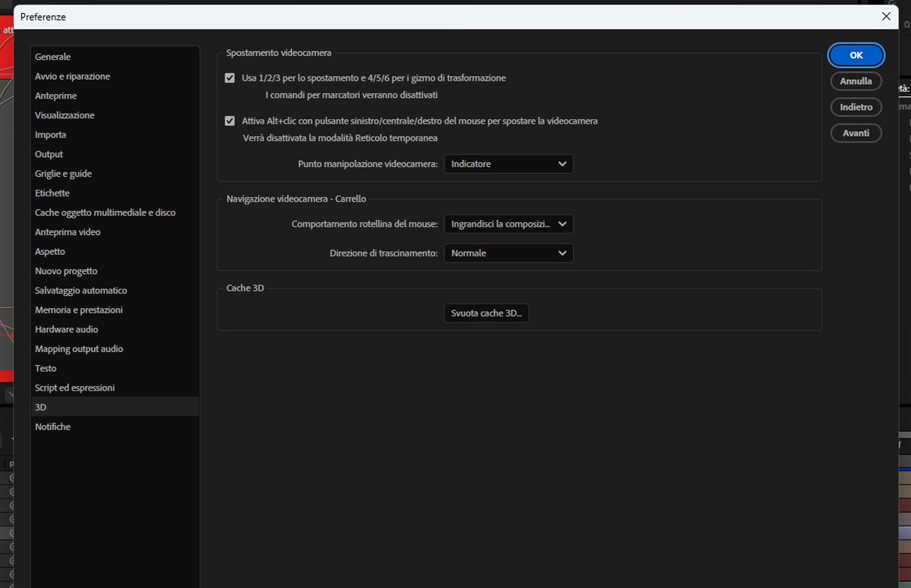
Task: Select Hardware audio category
Action: coord(115,329)
